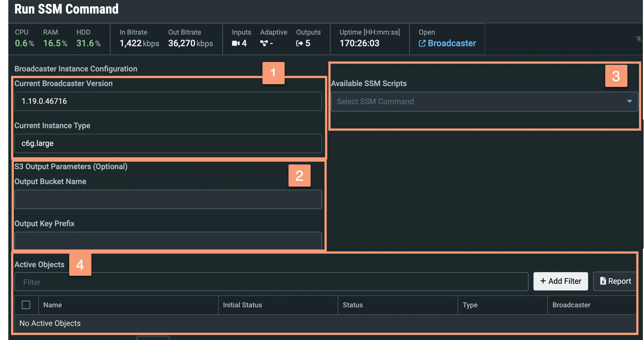644x340 pixels.
Task: Click the Report spreadsheet file icon
Action: click(x=603, y=281)
